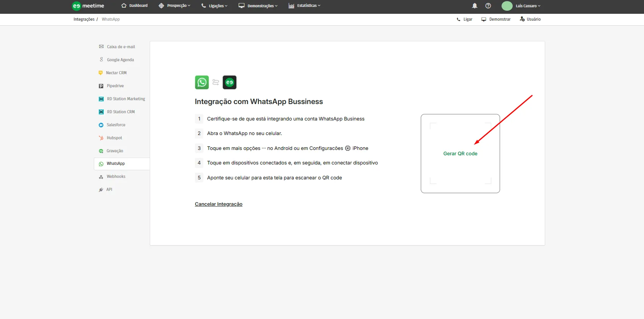Select Salesforce in sidebar
This screenshot has width=644, height=319.
point(116,125)
